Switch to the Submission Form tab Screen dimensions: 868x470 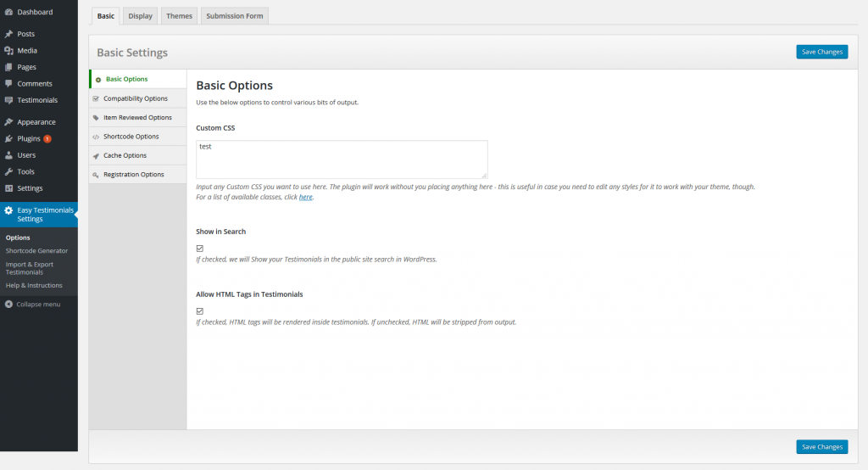click(x=235, y=16)
